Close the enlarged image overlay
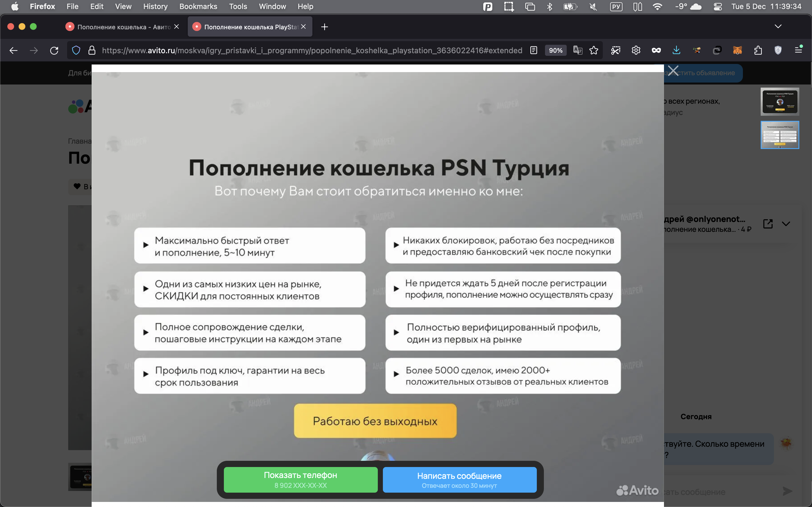Image resolution: width=812 pixels, height=507 pixels. (x=673, y=71)
